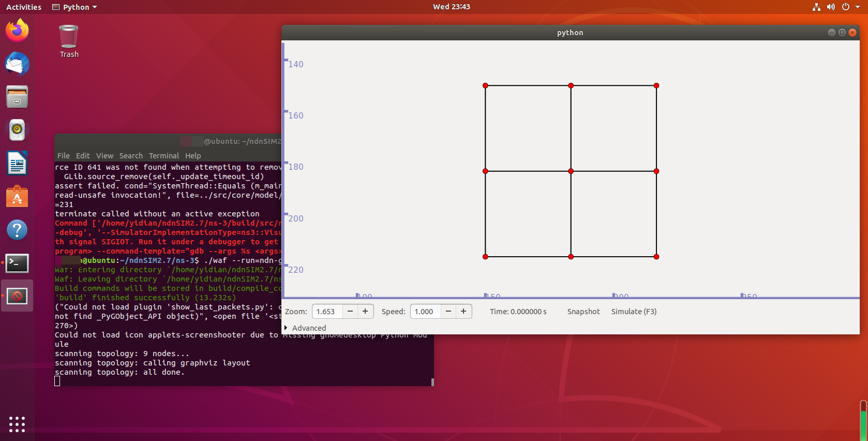Click the Zoom value field 1.653

(327, 312)
